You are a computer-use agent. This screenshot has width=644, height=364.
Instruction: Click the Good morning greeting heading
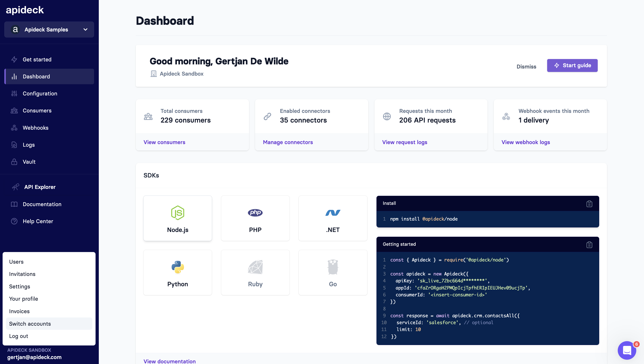point(219,61)
